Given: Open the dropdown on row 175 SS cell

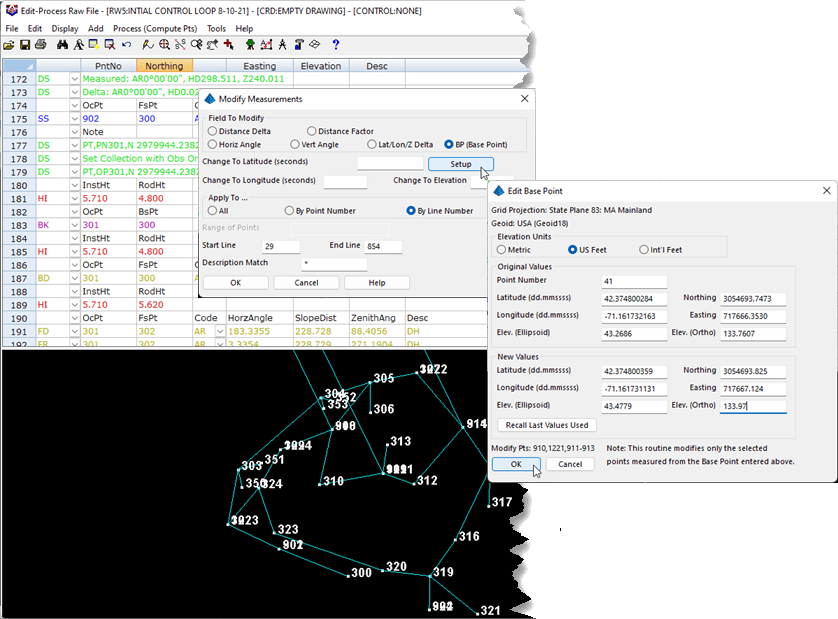Looking at the screenshot, I should click(73, 118).
